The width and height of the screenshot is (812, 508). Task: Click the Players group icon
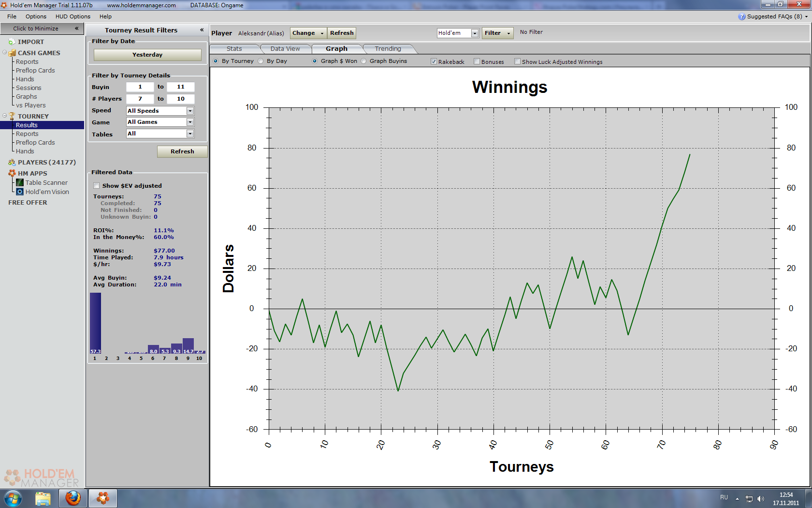coord(12,163)
